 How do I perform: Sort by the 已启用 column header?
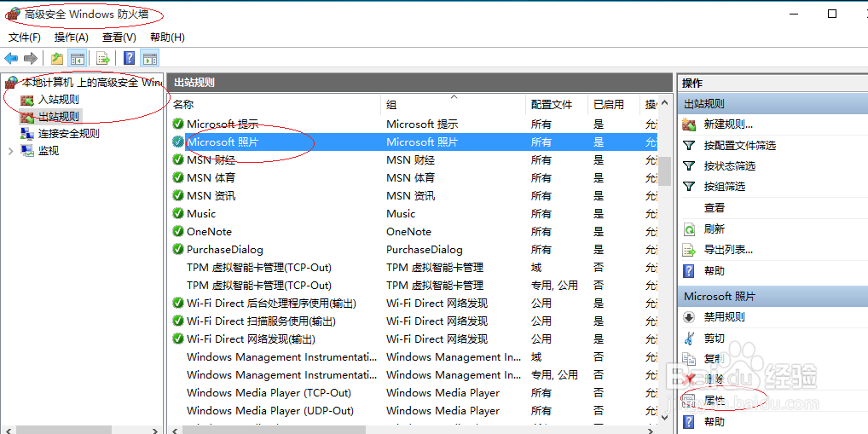(x=613, y=104)
